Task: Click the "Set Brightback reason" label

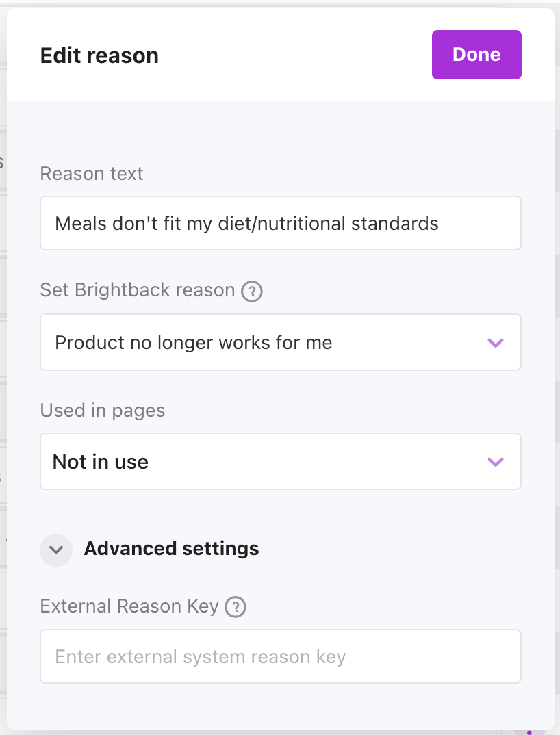Action: (x=137, y=290)
